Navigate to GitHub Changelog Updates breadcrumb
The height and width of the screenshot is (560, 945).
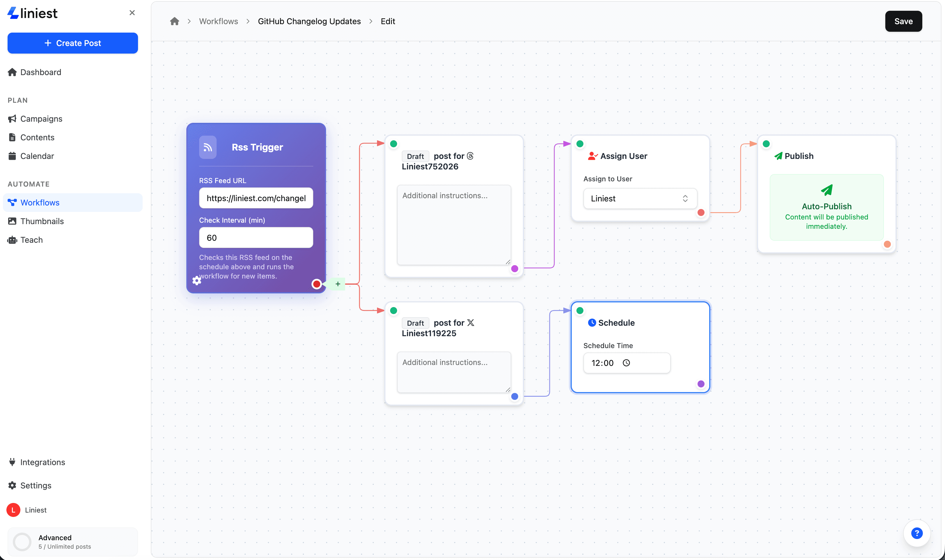(x=309, y=21)
